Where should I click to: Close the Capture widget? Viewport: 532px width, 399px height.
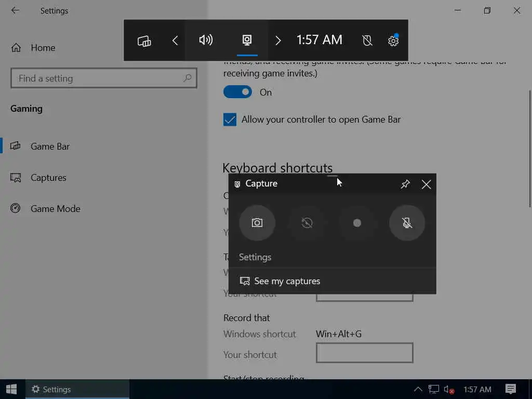coord(426,184)
